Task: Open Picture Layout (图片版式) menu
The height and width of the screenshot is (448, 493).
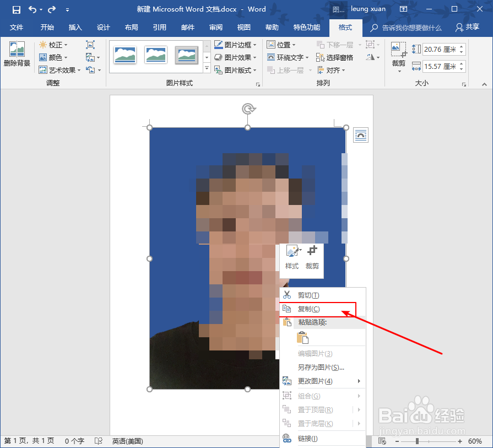Action: [235, 70]
